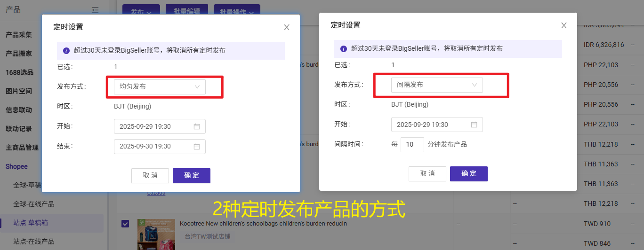Image resolution: width=644 pixels, height=250 pixels.
Task: Expand the 发布 dropdown button in the toolbar
Action: [x=141, y=11]
